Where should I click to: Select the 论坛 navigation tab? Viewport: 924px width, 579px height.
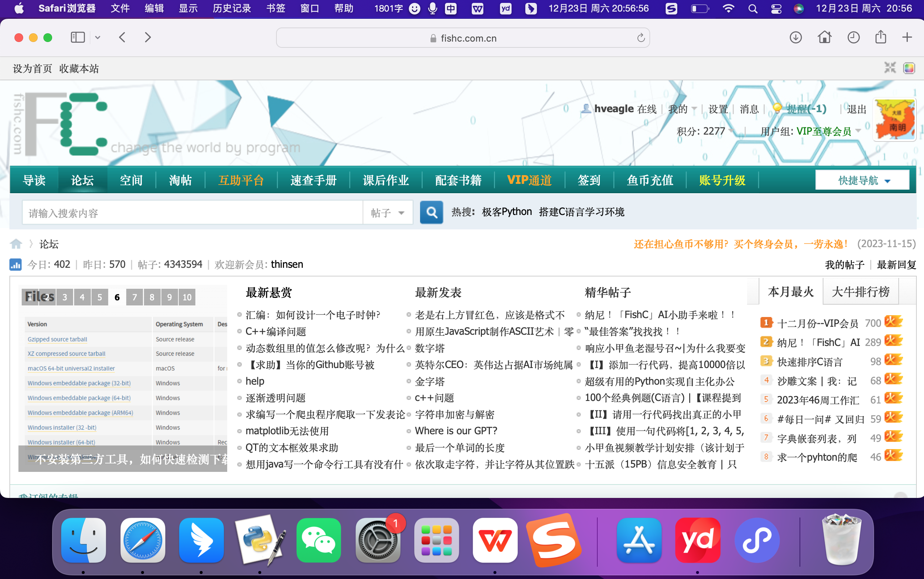pyautogui.click(x=82, y=180)
